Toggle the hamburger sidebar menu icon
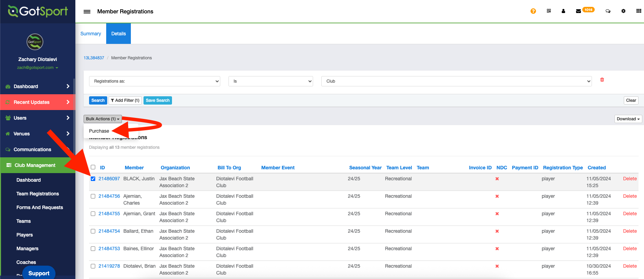 [x=87, y=11]
